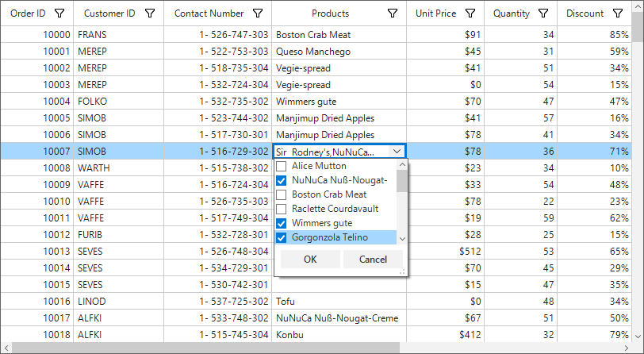This screenshot has height=354, width=644.
Task: Select the $412 unit price cell
Action: [446, 335]
